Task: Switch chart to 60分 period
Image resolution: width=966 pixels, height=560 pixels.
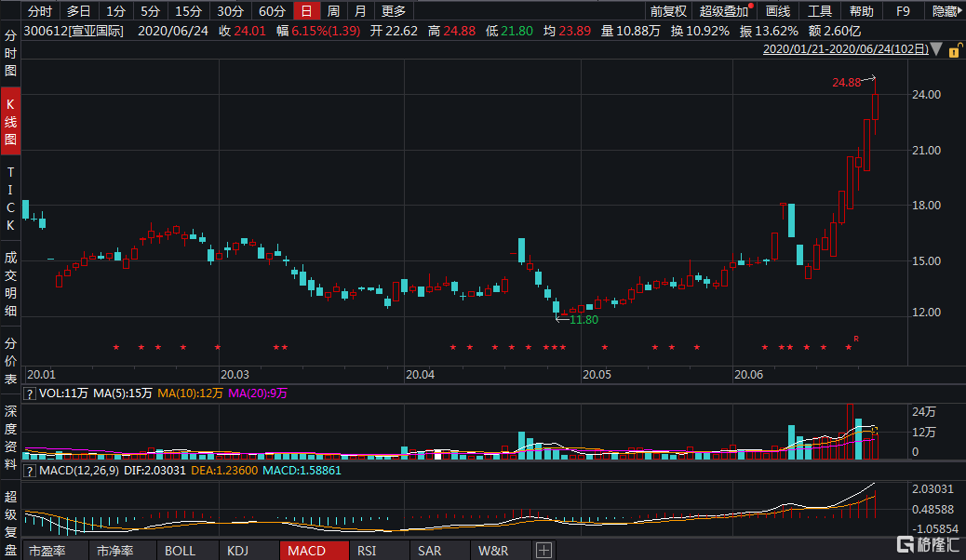Action: tap(272, 11)
